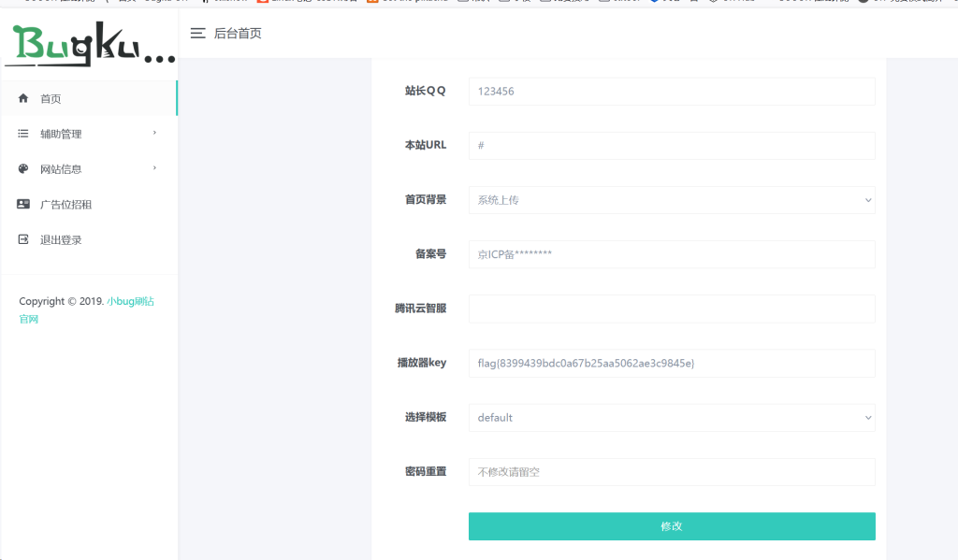Click the card icon beside 广告位招租

[x=23, y=205]
